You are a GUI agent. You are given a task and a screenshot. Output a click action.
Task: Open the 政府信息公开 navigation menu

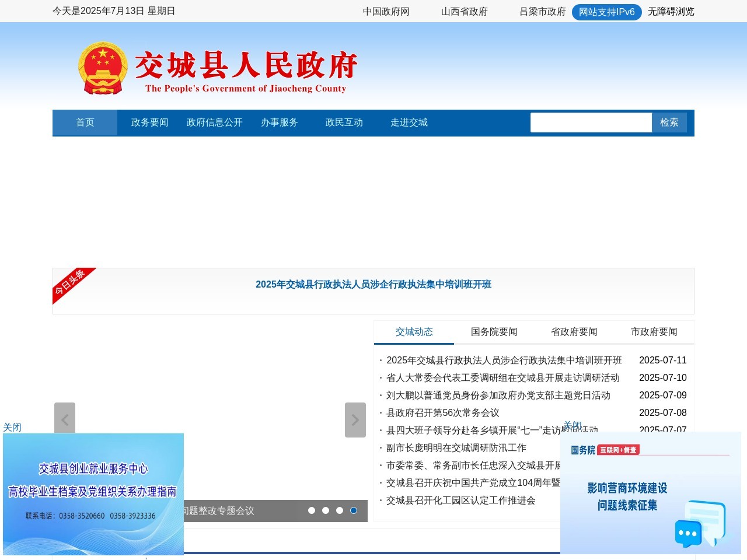pyautogui.click(x=214, y=123)
